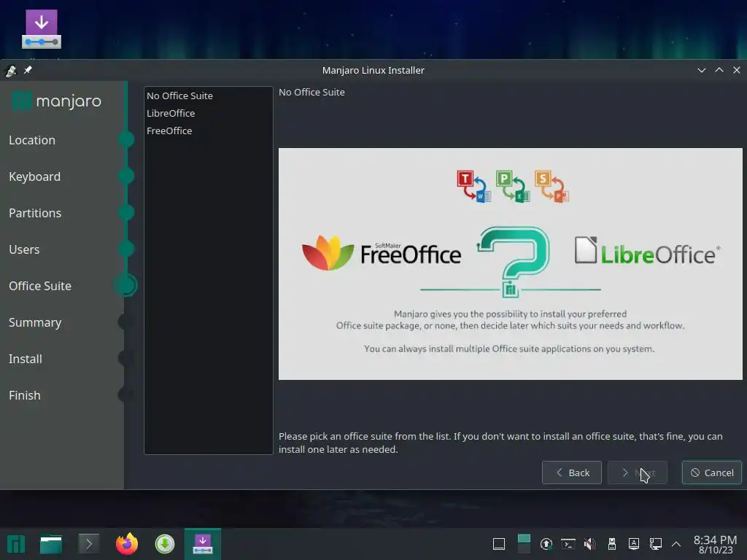Close the Manjaro Linux Installer window

click(x=737, y=70)
